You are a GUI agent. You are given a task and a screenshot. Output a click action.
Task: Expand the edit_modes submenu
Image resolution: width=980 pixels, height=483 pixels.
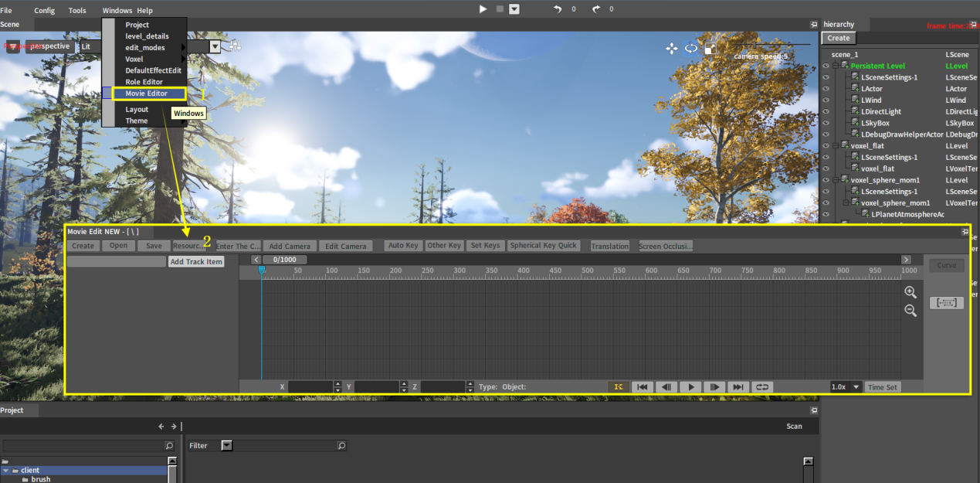[145, 48]
